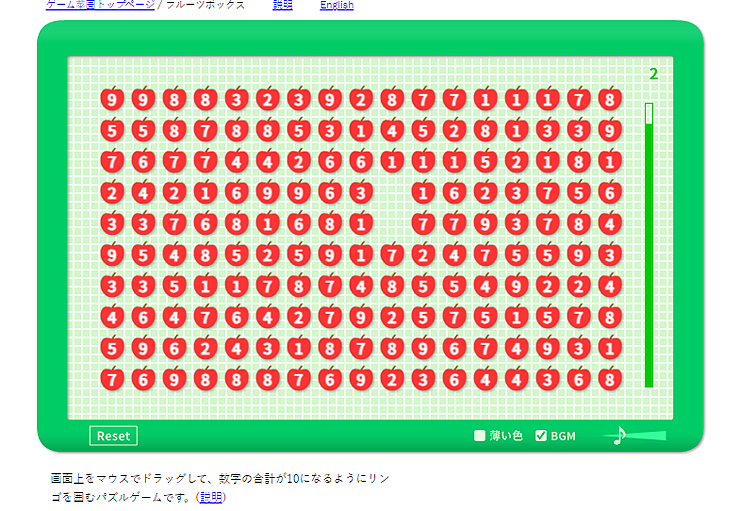
Task: Select the last apple (9) of the second row
Action: coord(610,130)
